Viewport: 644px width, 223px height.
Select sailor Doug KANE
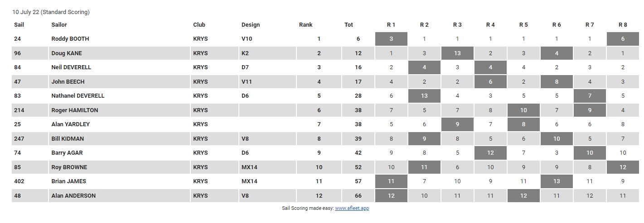coord(67,53)
